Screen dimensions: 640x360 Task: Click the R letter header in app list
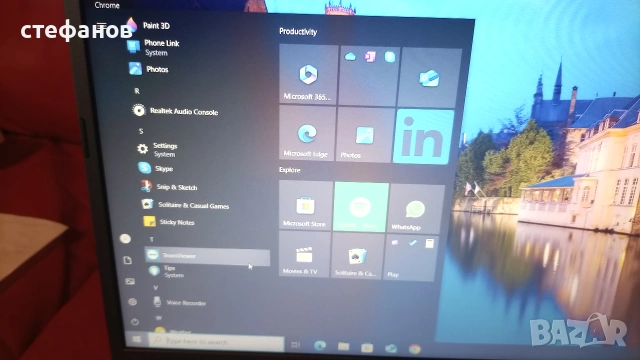[137, 91]
